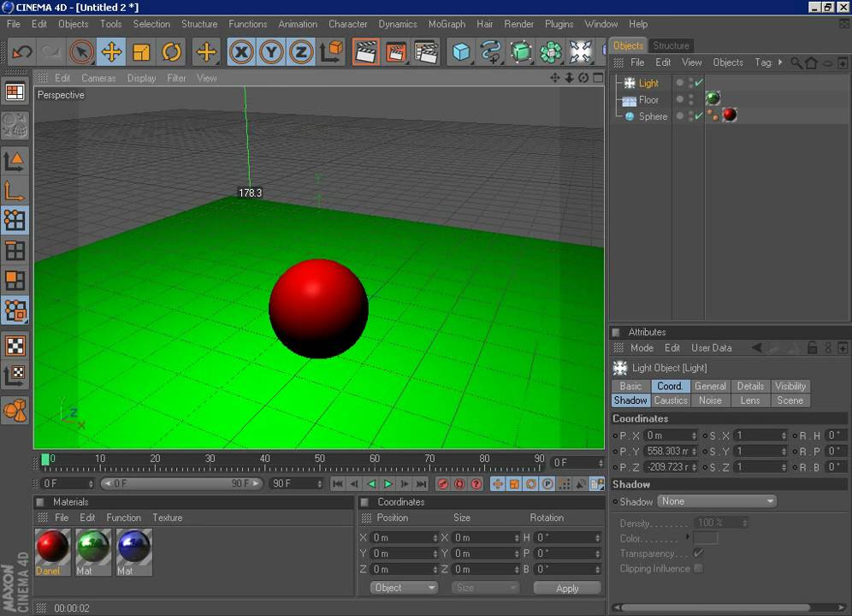
Task: Open the deformer objects icon
Action: click(x=580, y=52)
